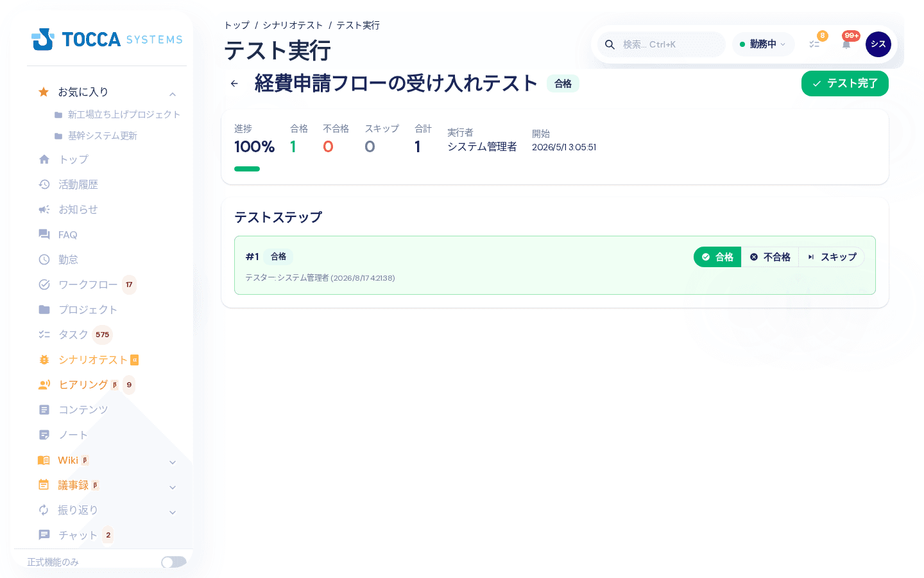924x578 pixels.
Task: Click the チャット message icon
Action: (x=44, y=535)
